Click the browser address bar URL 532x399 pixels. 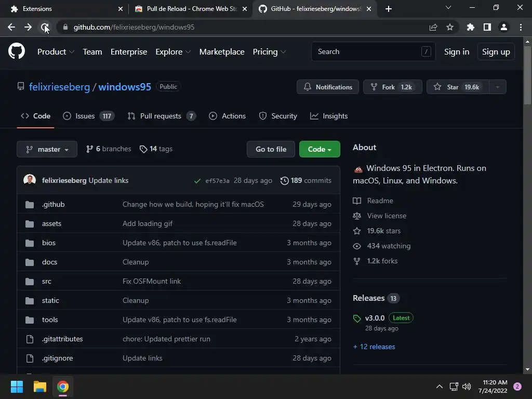134,27
